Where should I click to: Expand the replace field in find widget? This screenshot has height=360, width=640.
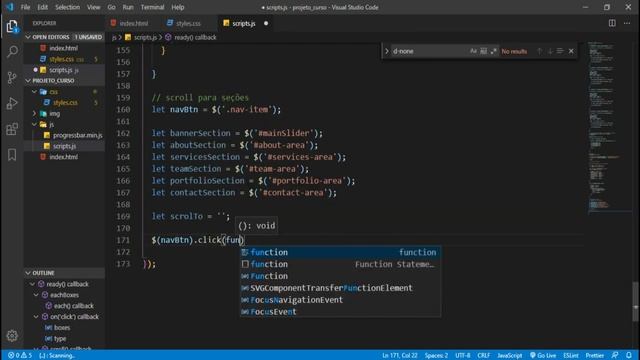pos(387,51)
